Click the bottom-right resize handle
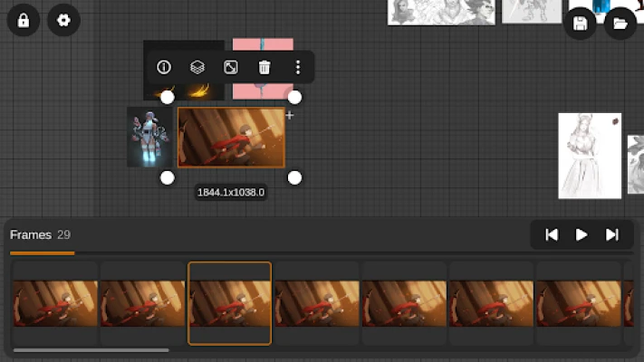The height and width of the screenshot is (362, 644). click(x=294, y=177)
